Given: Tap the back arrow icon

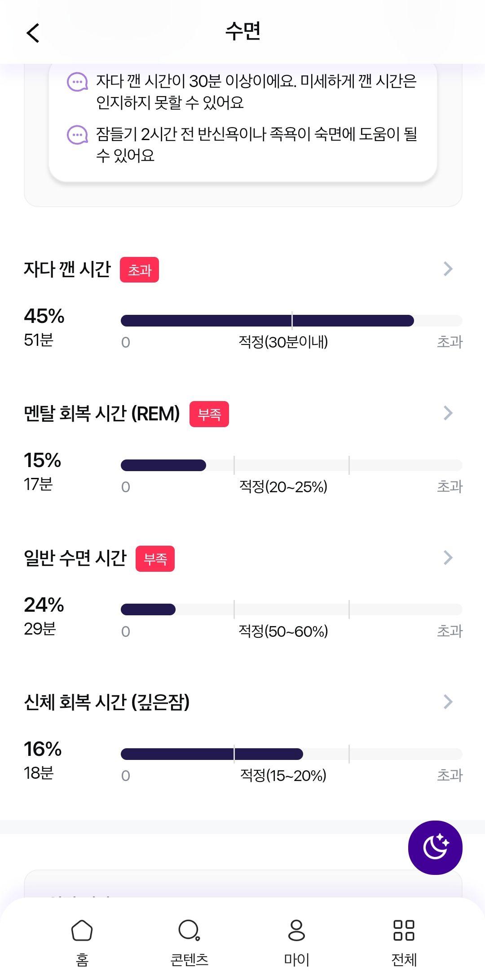Looking at the screenshot, I should pos(33,33).
